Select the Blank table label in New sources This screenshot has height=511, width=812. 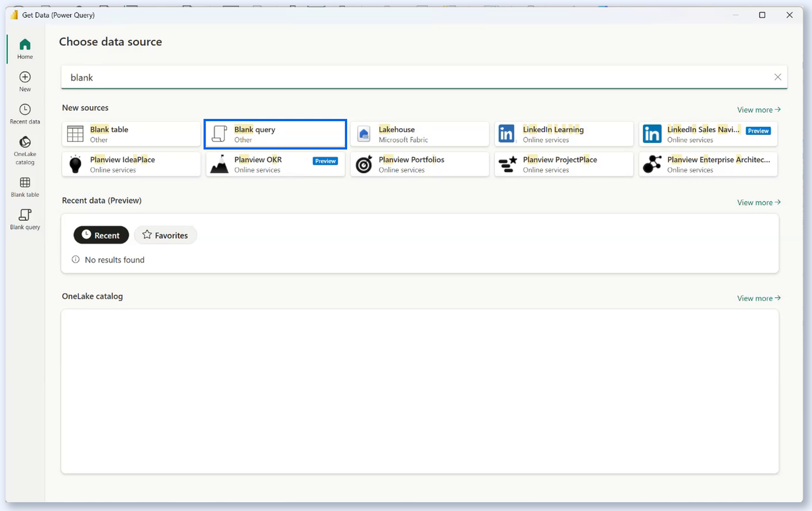coord(109,129)
